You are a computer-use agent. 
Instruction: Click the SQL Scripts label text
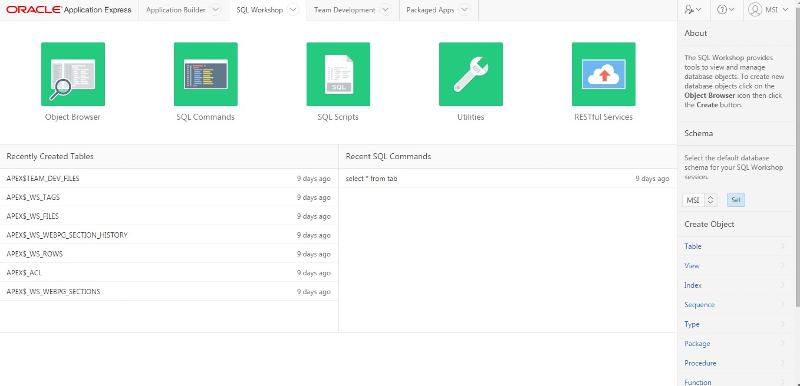(338, 117)
